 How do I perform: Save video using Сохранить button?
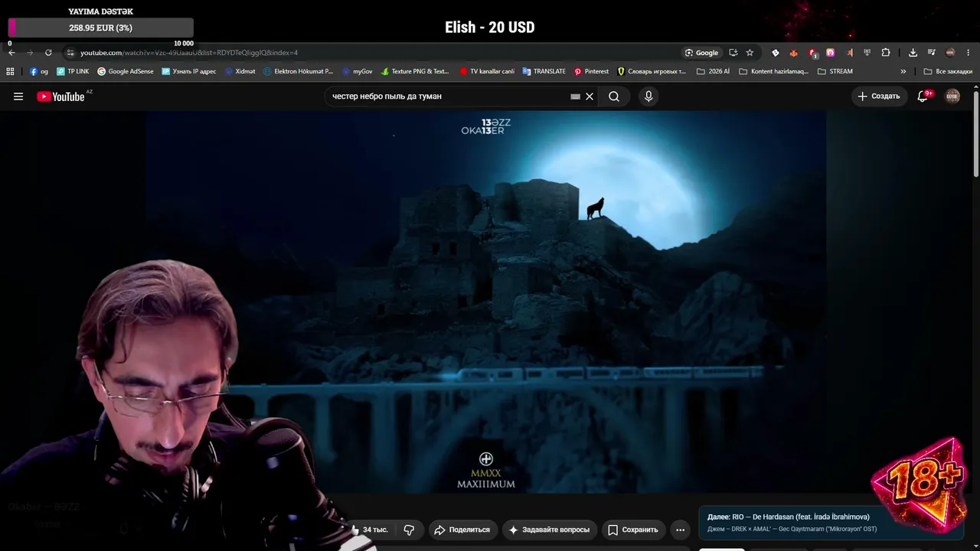tap(633, 530)
